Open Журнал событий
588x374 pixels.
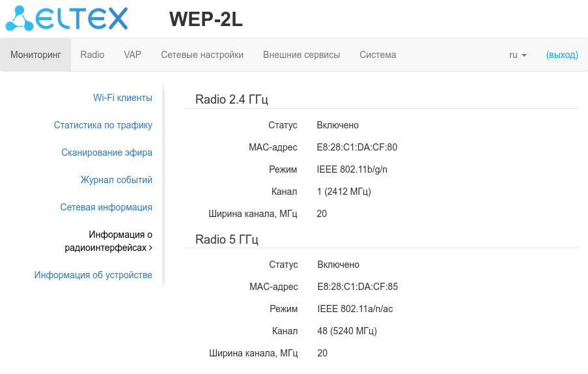116,180
